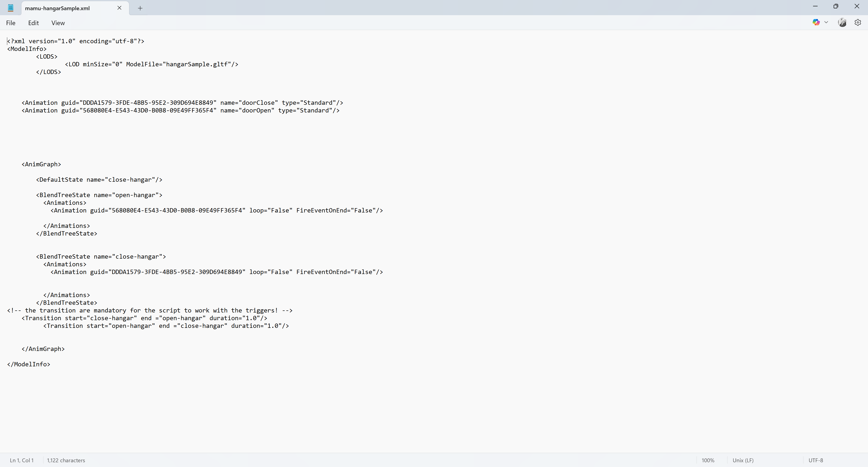Open the 100% zoom level indicator

708,460
